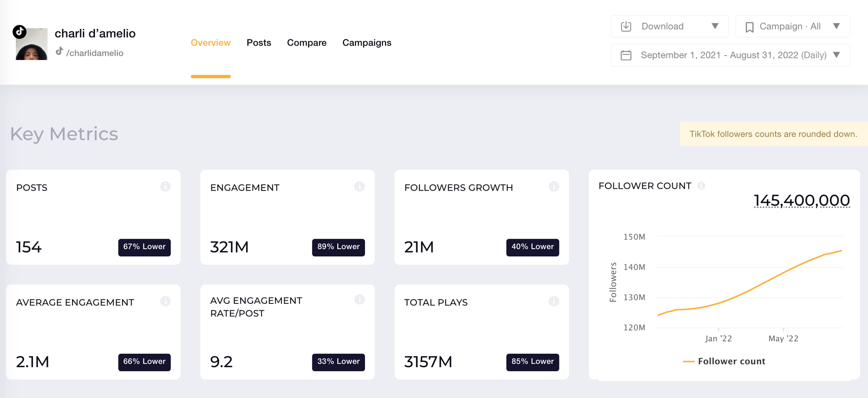Click the charli d'amelio profile picture
The width and height of the screenshot is (868, 398).
(x=32, y=44)
